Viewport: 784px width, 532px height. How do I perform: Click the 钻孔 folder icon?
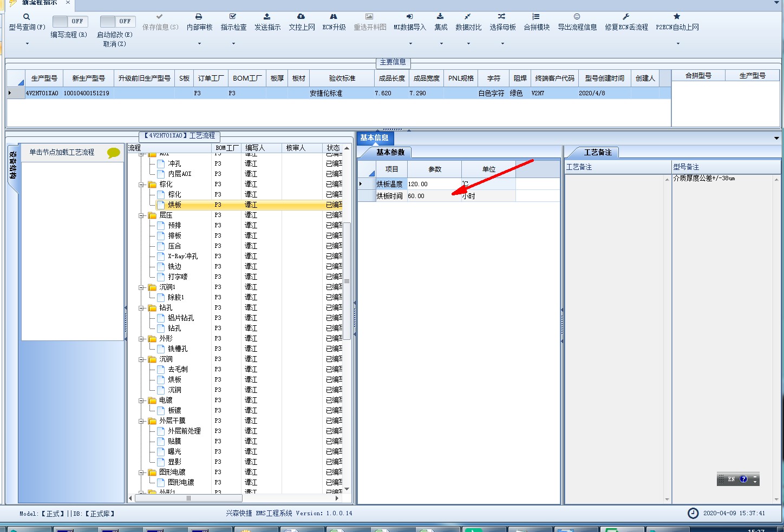153,307
